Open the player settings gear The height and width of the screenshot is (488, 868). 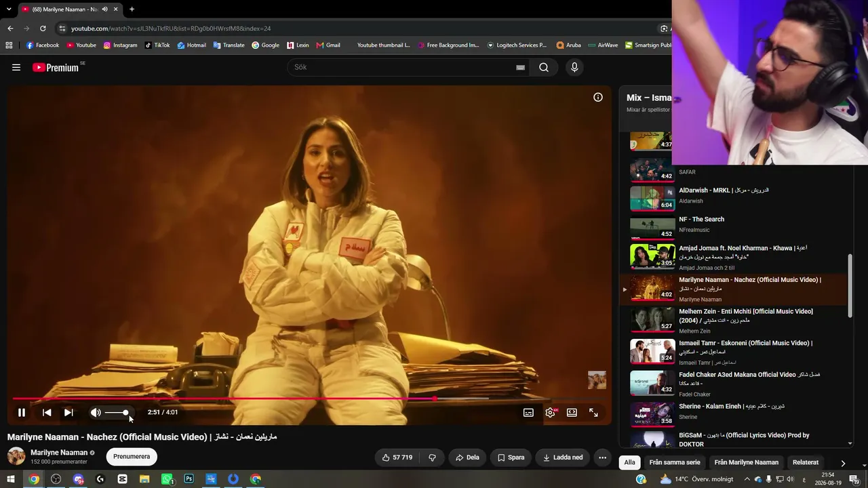pos(550,412)
